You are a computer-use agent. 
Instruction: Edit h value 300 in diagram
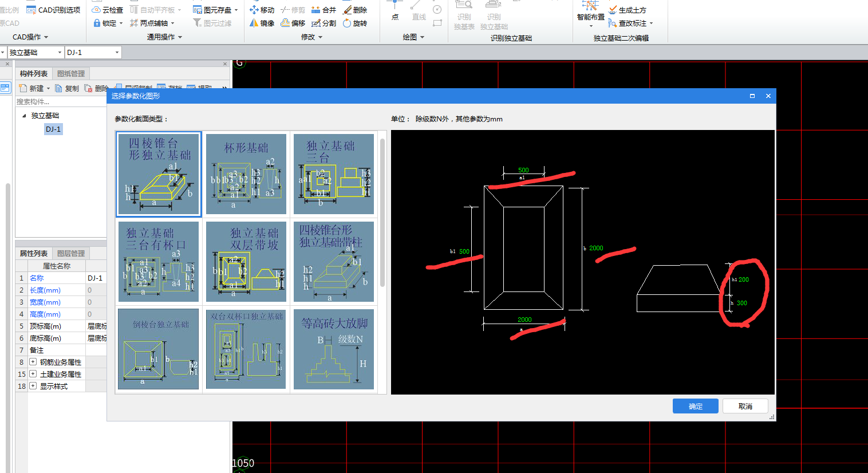pos(742,303)
